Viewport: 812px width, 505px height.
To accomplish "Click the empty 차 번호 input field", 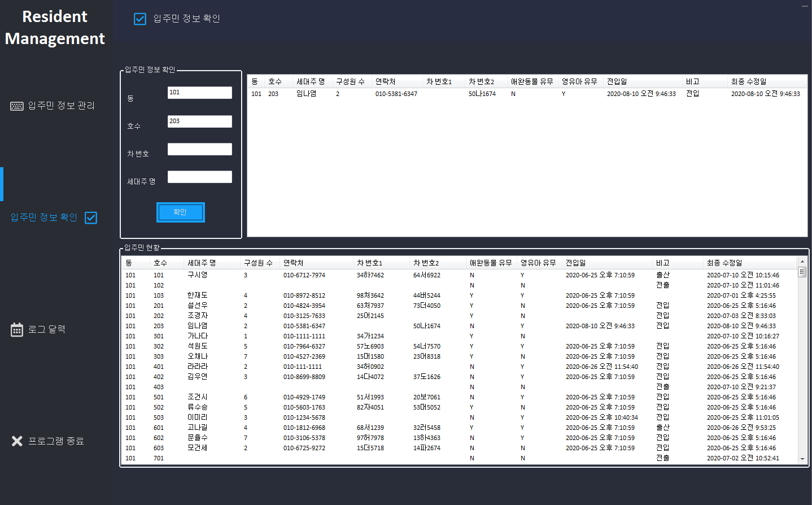I will [x=199, y=149].
